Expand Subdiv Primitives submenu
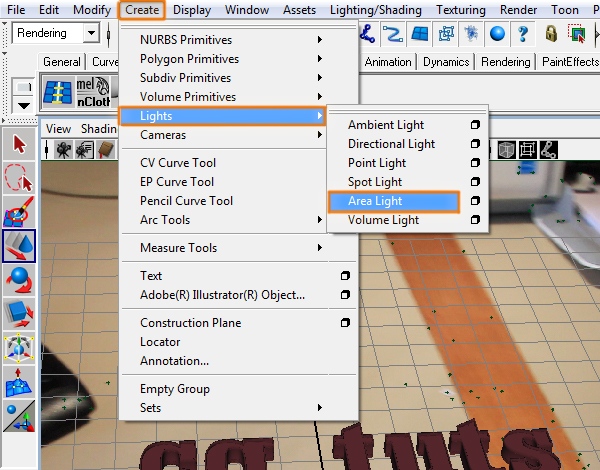Image resolution: width=600 pixels, height=470 pixels. (320, 78)
